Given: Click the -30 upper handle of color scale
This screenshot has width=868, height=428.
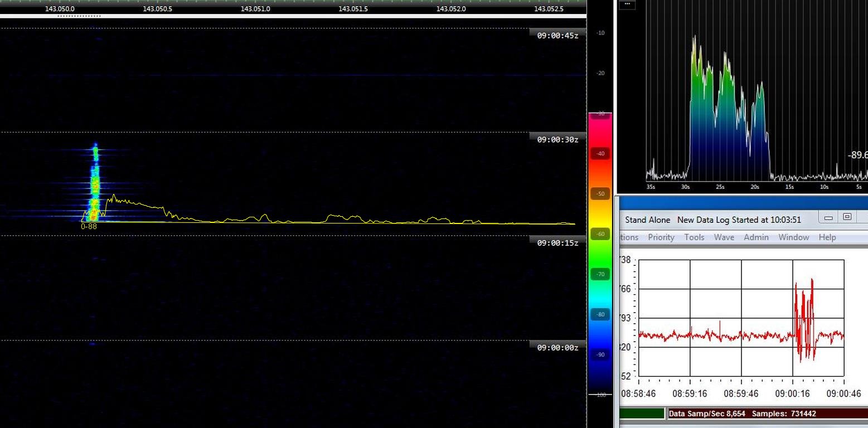Looking at the screenshot, I should [600, 114].
